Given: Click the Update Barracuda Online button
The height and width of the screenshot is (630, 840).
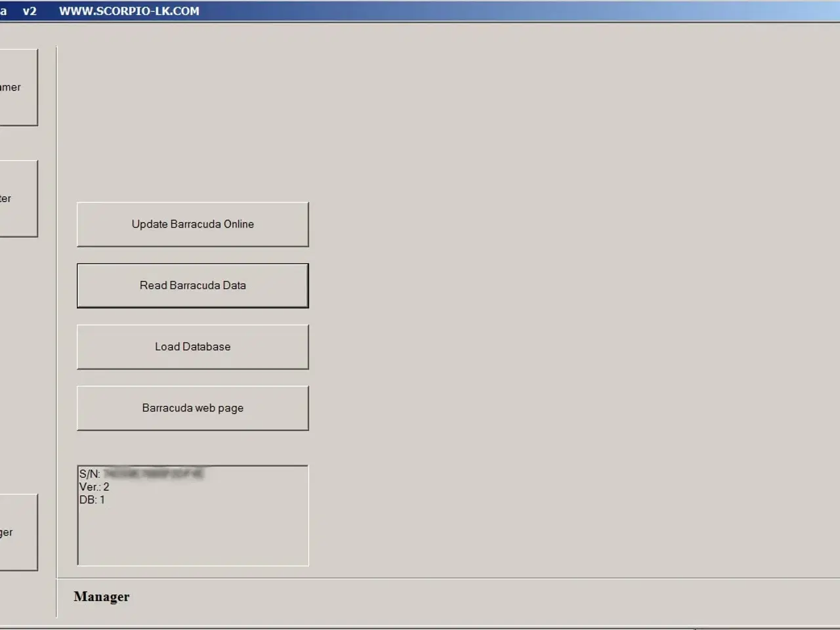Looking at the screenshot, I should coord(193,224).
